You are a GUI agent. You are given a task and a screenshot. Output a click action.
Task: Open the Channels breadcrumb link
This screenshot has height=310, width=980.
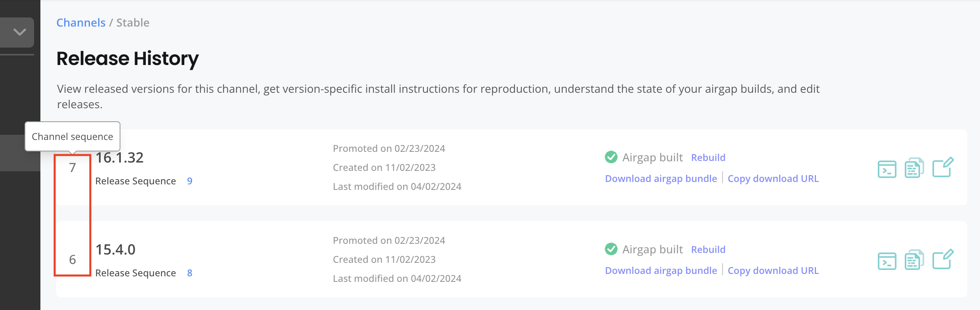pyautogui.click(x=81, y=23)
